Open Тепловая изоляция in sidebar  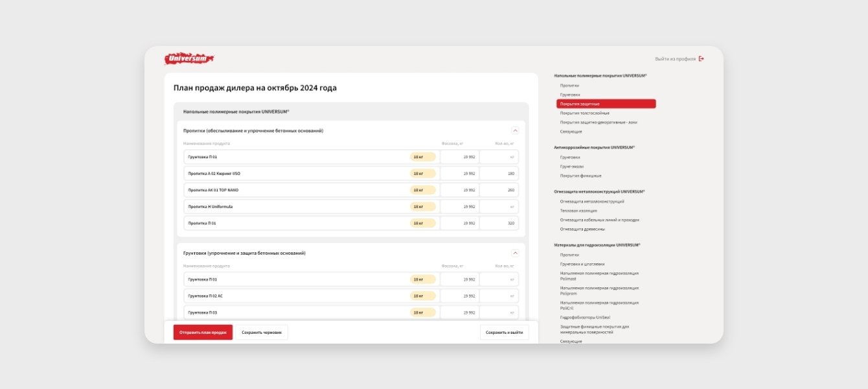578,210
